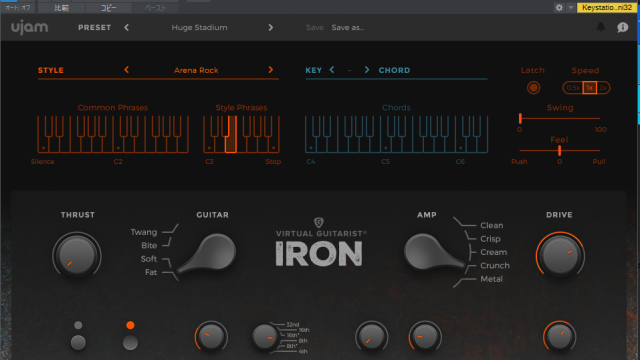Toggle the round button with orange LED
The width and height of the screenshot is (640, 360).
point(130,342)
